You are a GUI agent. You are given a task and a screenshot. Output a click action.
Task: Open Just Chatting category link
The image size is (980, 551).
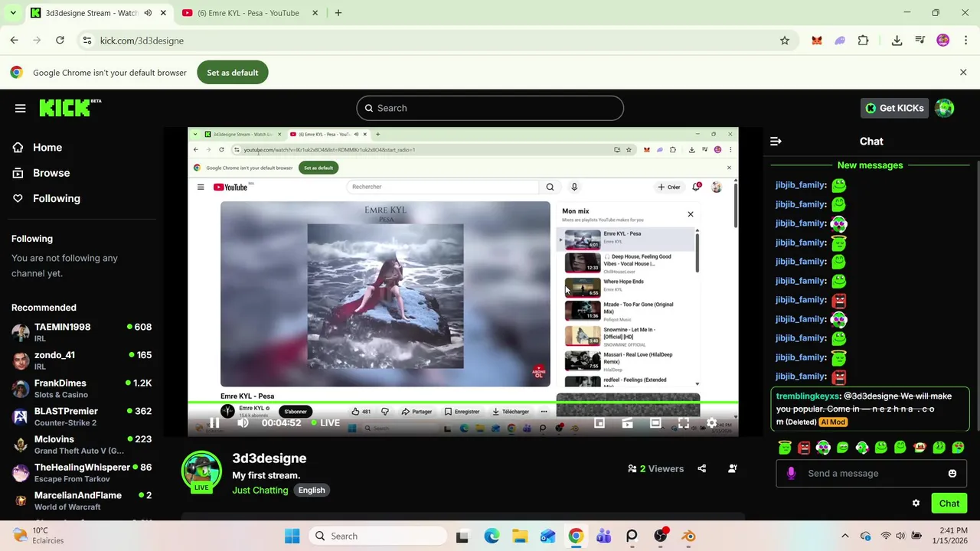pyautogui.click(x=260, y=490)
